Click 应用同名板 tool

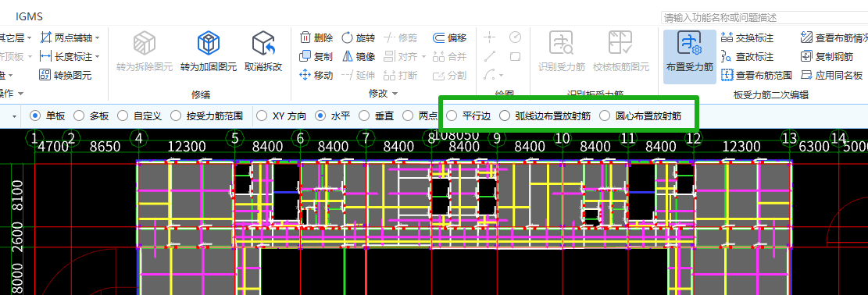831,75
